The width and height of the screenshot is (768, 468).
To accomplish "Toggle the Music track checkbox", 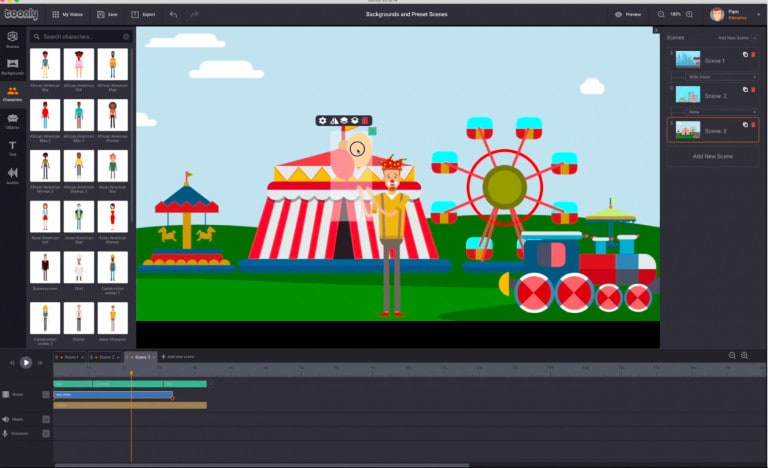I will 46,419.
